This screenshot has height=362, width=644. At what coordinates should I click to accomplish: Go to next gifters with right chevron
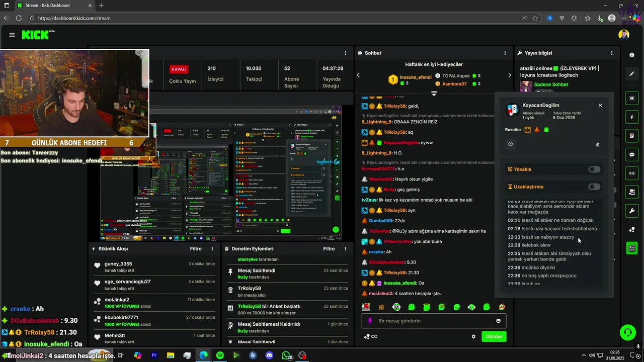coord(509,75)
